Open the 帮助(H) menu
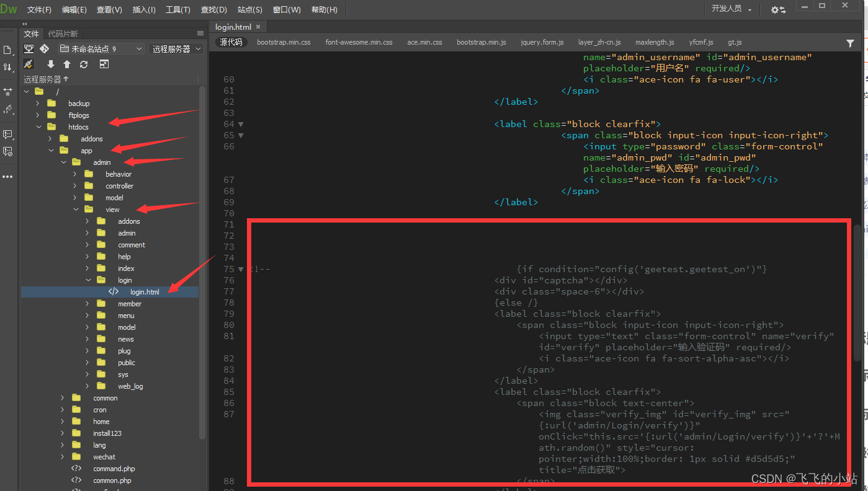This screenshot has width=868, height=491. tap(324, 10)
